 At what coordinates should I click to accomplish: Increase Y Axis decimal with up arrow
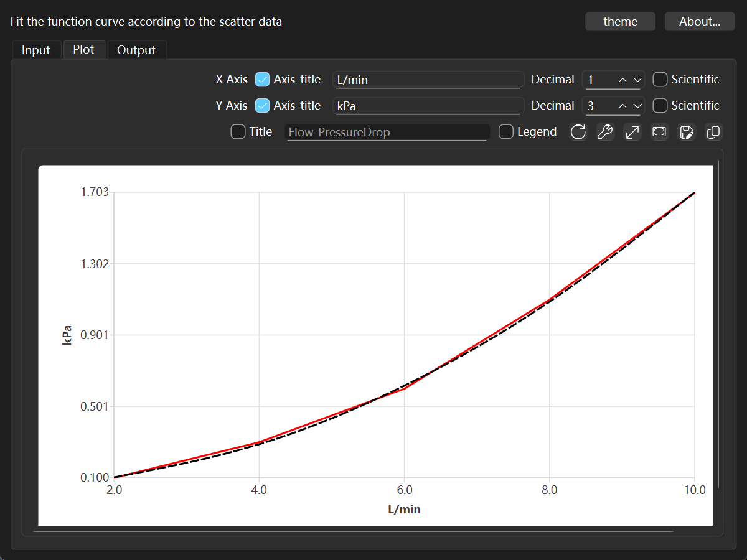coord(622,106)
